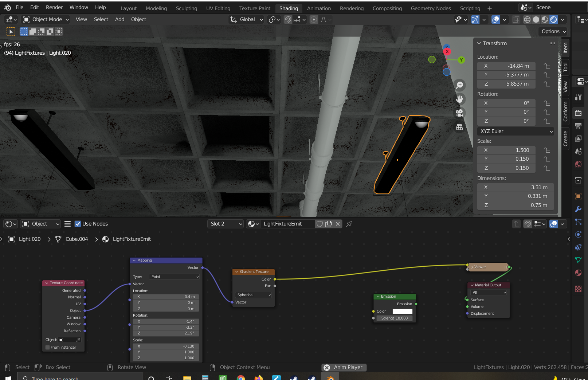The height and width of the screenshot is (380, 588).
Task: Switch viewport shading to Solid mode
Action: click(536, 19)
